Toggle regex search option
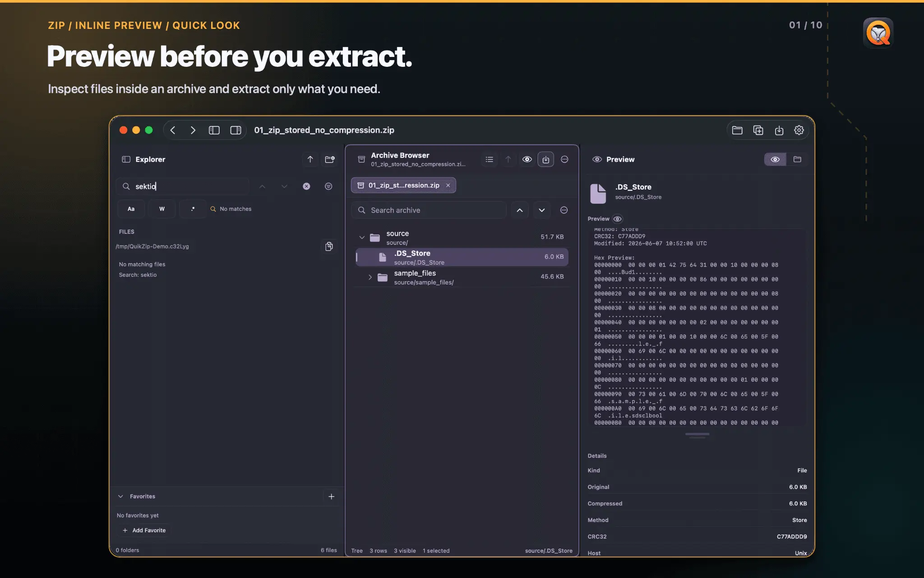 (x=193, y=209)
